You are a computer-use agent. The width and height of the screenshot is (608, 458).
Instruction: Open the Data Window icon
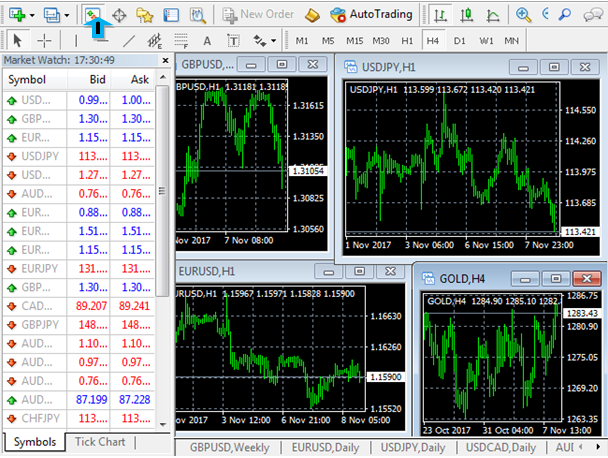pyautogui.click(x=120, y=15)
